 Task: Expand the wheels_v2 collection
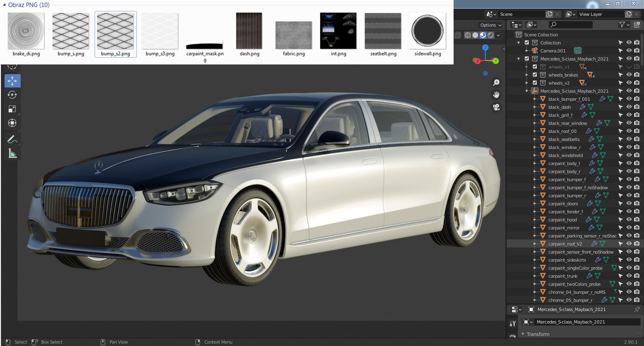527,83
